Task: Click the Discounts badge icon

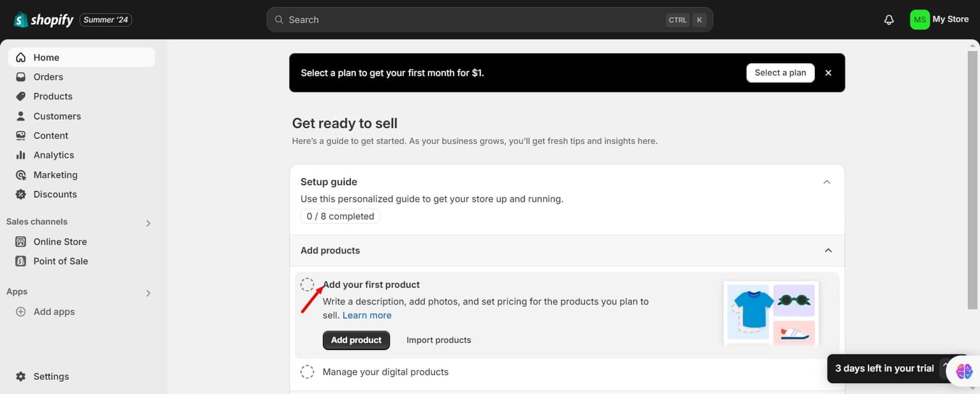Action: [x=21, y=194]
